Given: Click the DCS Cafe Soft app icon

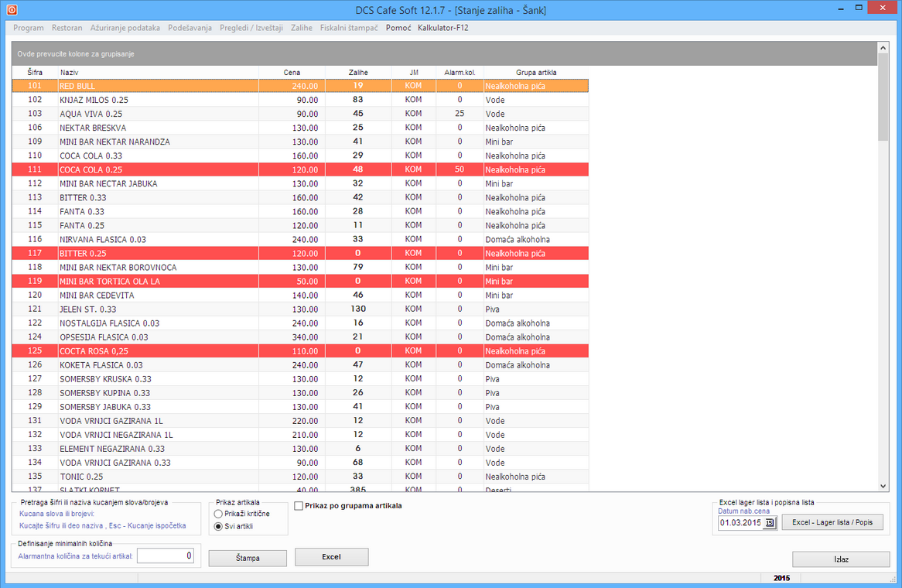Looking at the screenshot, I should 12,9.
